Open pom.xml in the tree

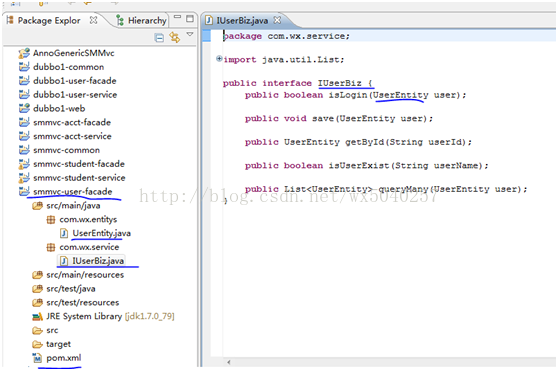click(64, 358)
